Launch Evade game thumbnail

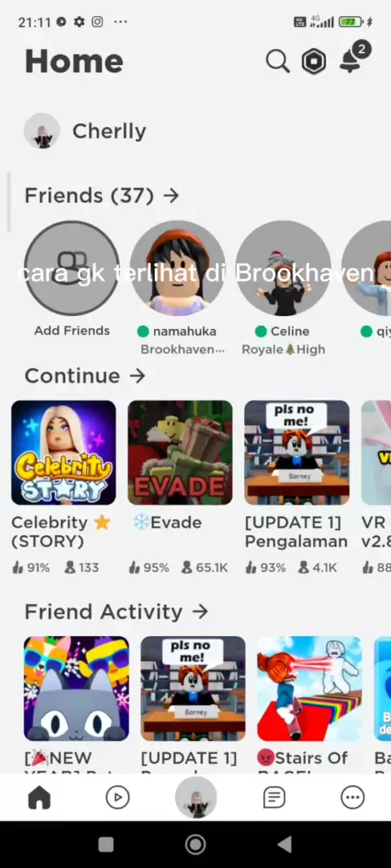point(180,453)
